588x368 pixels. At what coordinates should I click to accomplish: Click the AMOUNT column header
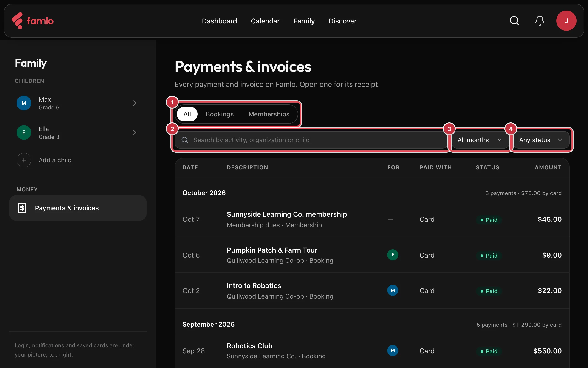pos(548,167)
